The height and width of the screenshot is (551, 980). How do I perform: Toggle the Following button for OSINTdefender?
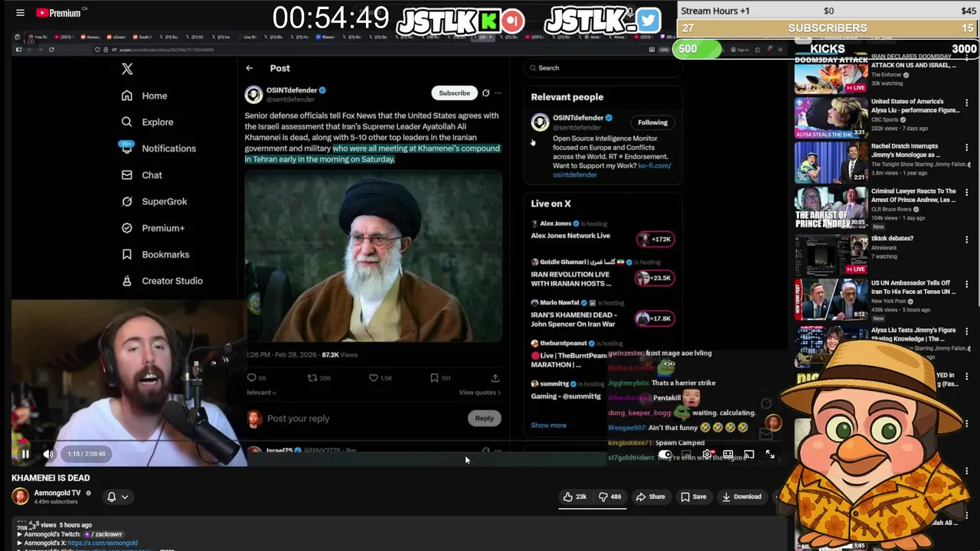653,122
